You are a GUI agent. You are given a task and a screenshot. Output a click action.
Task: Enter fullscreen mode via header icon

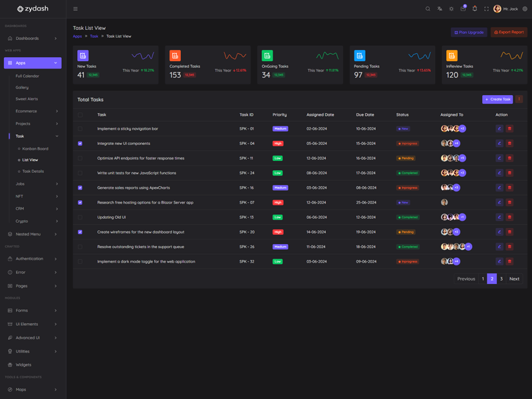point(486,9)
